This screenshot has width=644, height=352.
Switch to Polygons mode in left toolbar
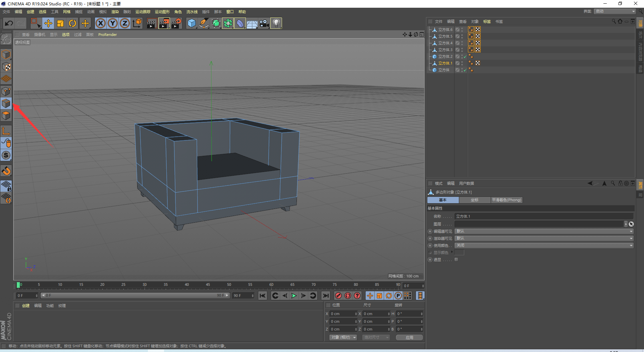(6, 116)
